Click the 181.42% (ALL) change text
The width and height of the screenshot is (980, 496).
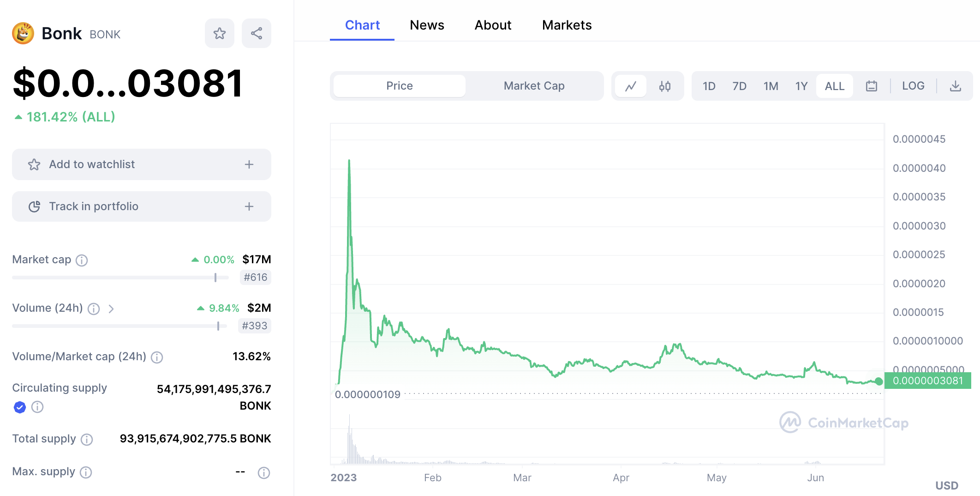[x=65, y=117]
